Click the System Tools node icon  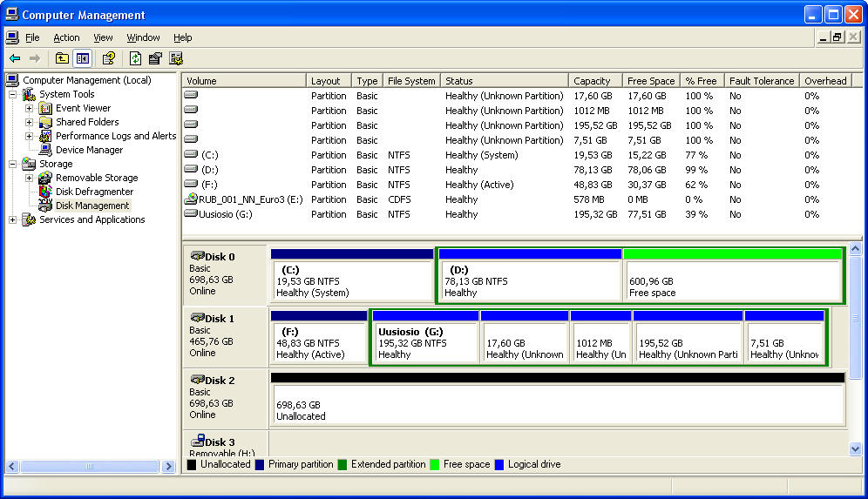click(30, 94)
